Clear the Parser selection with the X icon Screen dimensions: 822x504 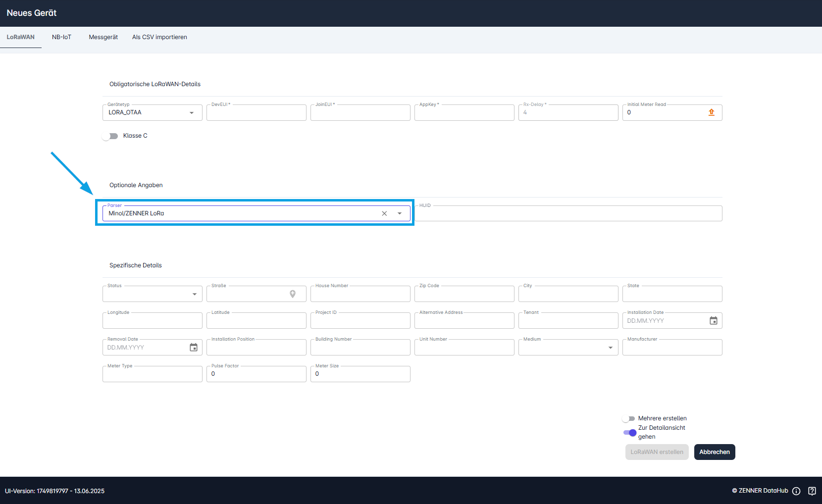point(384,213)
